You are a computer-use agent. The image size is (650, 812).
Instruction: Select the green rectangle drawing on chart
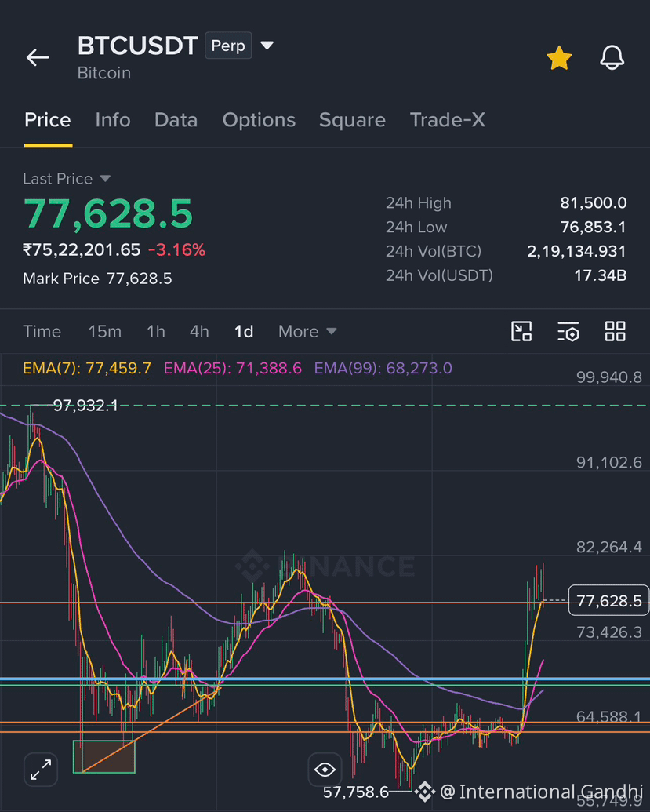[x=104, y=756]
